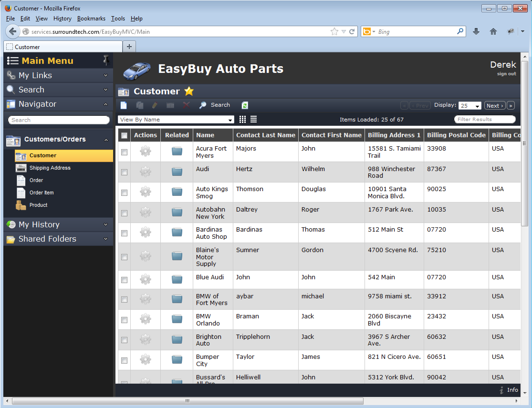
Task: Click the sign out link
Action: (507, 74)
